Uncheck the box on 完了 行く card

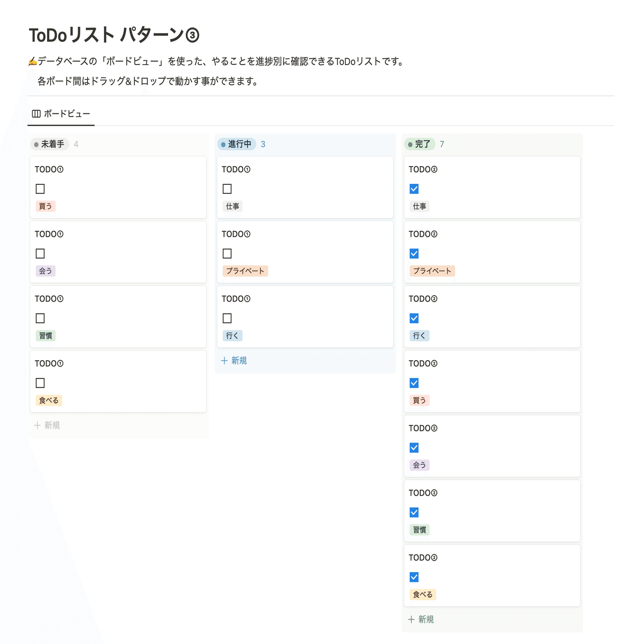[x=414, y=318]
